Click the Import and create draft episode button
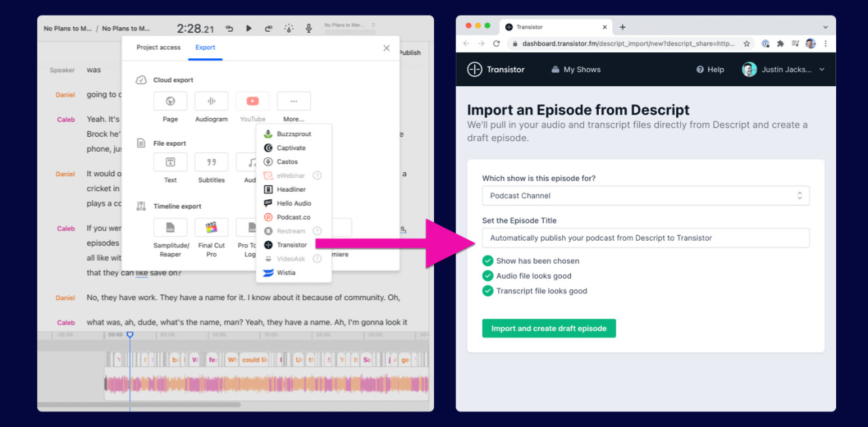Viewport: 868px width, 427px height. pos(549,327)
